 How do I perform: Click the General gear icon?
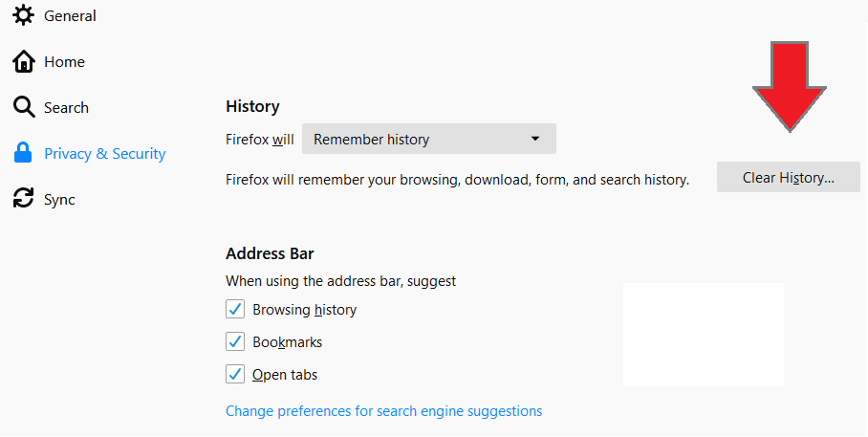click(x=23, y=15)
